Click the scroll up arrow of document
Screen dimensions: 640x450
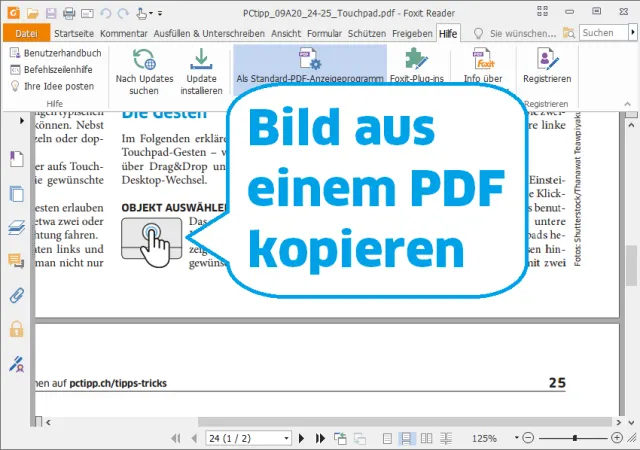coord(631,125)
